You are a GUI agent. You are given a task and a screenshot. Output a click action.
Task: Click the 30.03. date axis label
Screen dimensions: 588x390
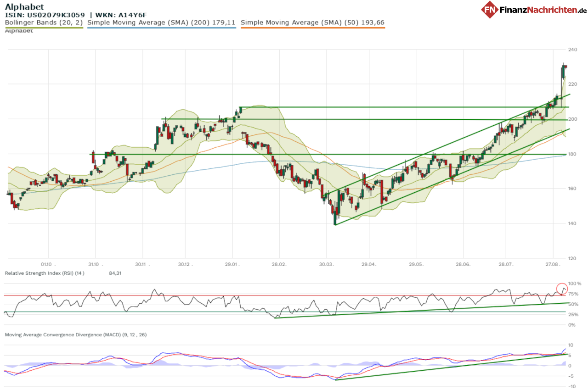point(326,264)
